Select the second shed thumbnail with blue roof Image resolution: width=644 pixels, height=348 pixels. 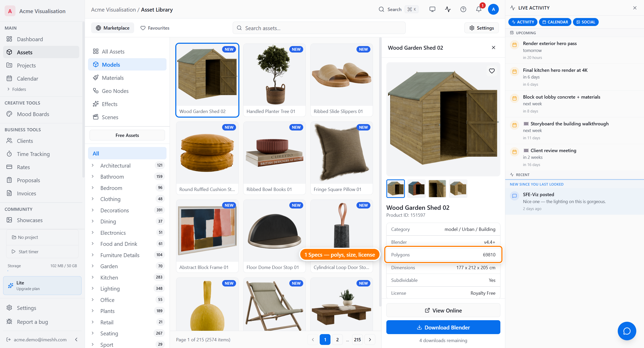pyautogui.click(x=416, y=189)
